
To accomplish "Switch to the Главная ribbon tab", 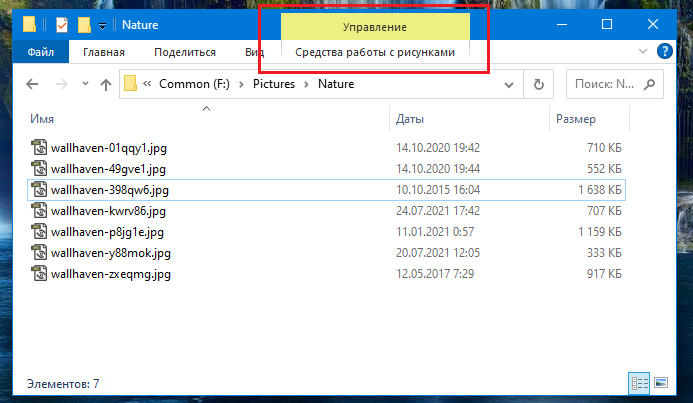I will tap(104, 51).
